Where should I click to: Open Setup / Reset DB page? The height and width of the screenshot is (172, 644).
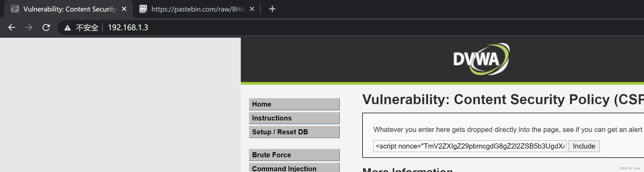coord(294,132)
